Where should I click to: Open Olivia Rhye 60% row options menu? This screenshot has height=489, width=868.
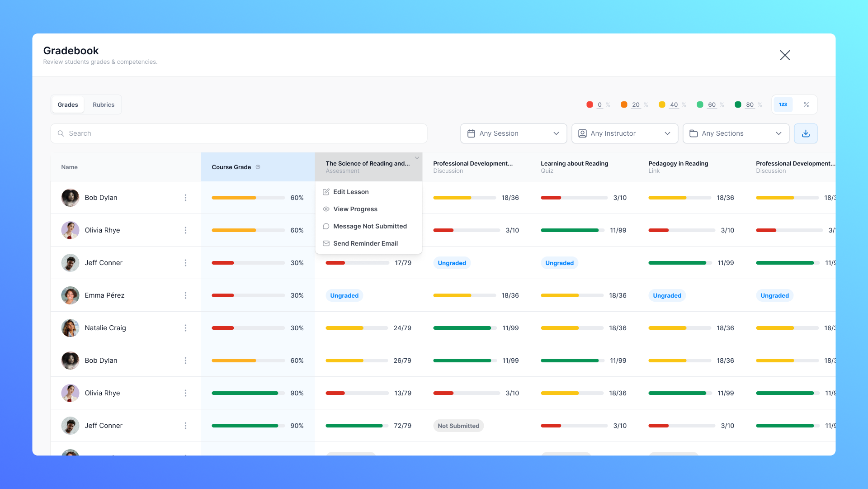pos(185,230)
